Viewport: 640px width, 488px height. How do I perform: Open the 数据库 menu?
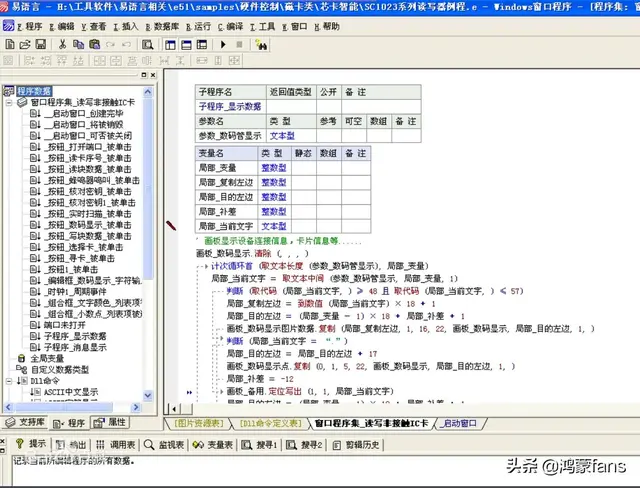[168, 26]
